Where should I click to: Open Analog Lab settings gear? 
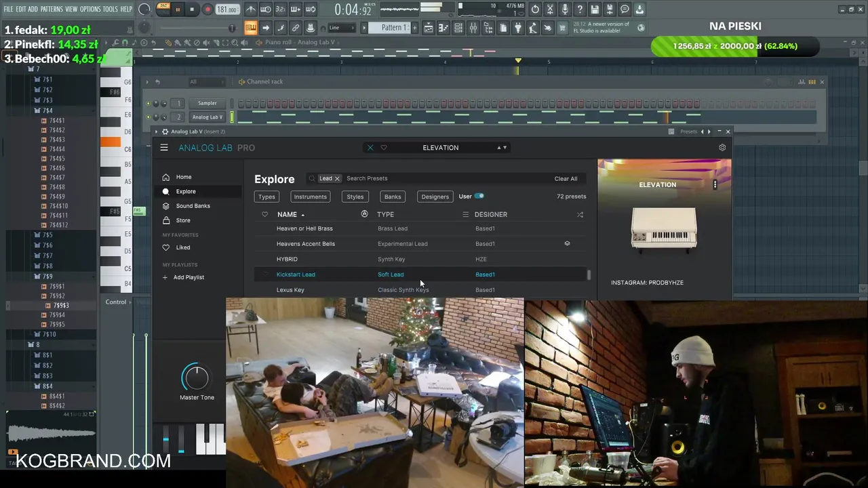(722, 147)
